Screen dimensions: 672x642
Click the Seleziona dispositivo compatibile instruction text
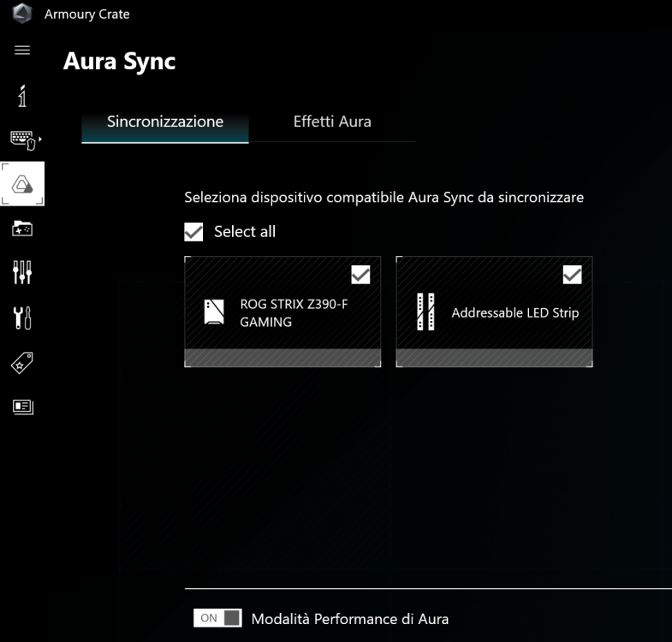384,198
